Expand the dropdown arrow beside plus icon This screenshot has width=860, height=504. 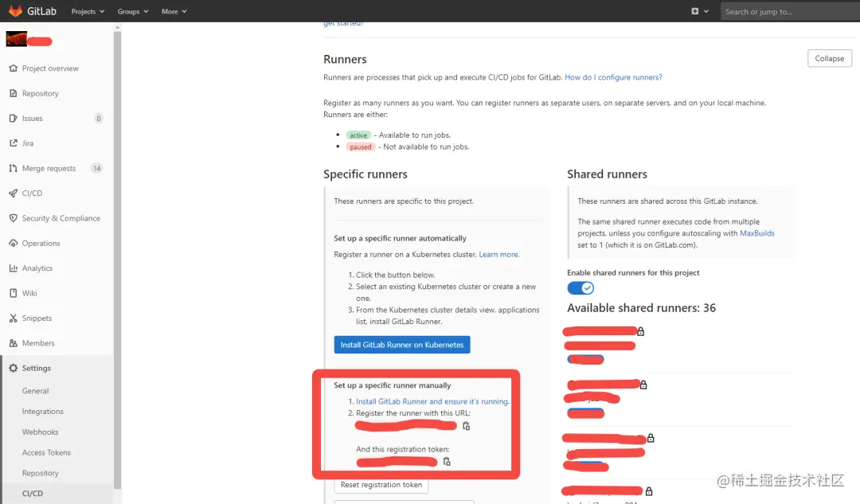[706, 11]
